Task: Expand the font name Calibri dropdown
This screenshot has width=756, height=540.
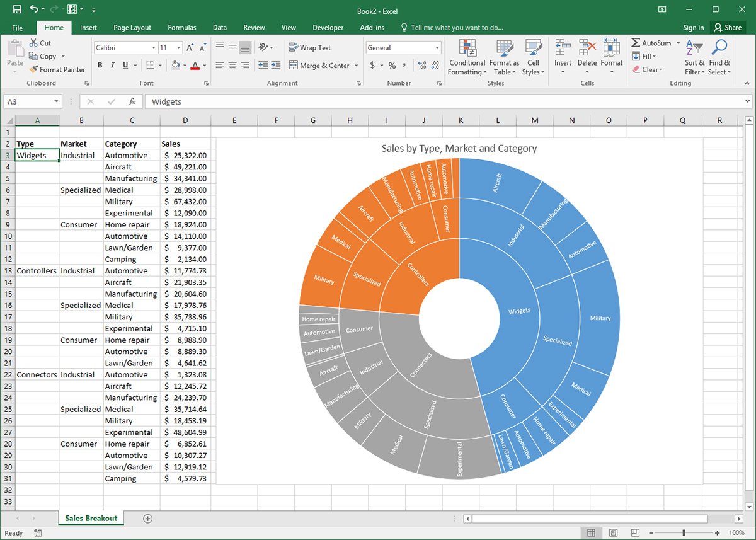Action: (x=154, y=48)
